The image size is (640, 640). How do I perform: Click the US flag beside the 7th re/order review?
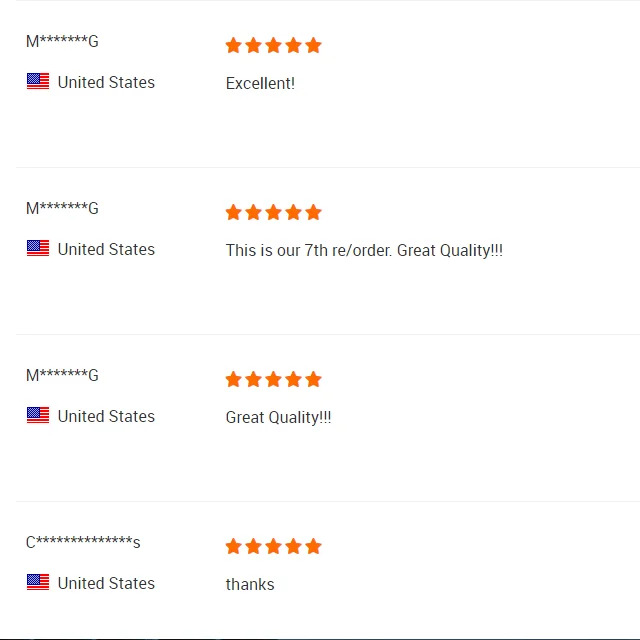point(38,249)
